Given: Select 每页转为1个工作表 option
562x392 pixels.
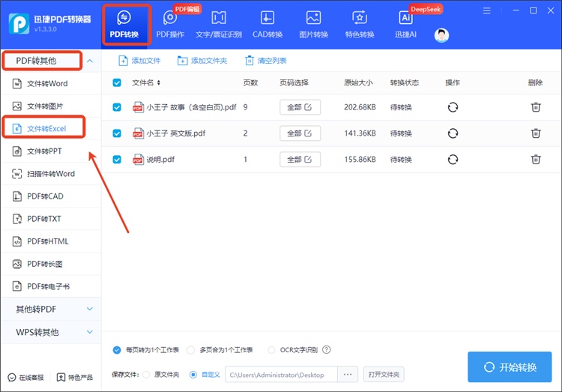Looking at the screenshot, I should pyautogui.click(x=117, y=350).
